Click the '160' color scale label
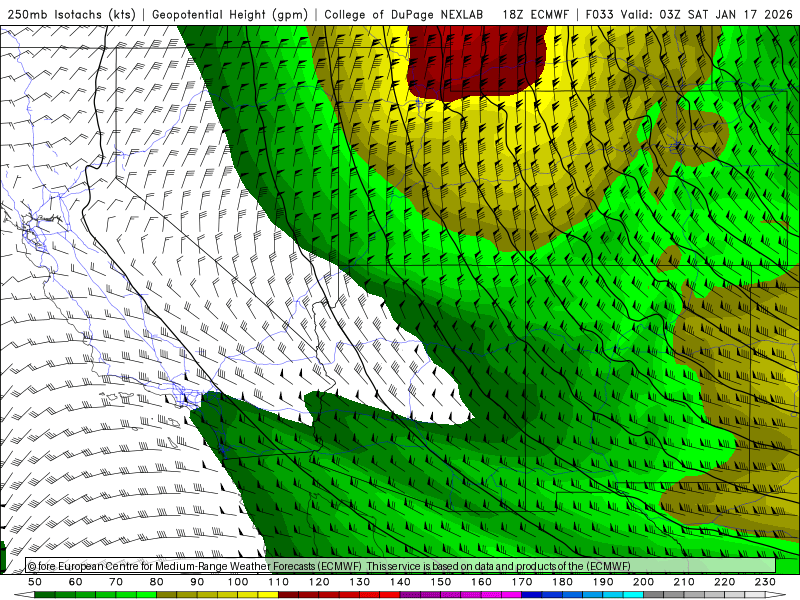 (x=481, y=582)
